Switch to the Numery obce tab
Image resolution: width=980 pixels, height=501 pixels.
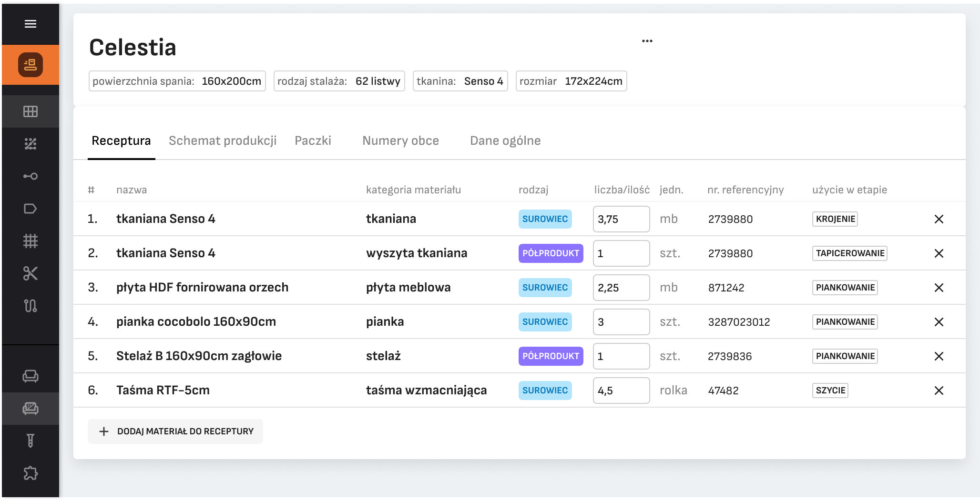point(400,140)
